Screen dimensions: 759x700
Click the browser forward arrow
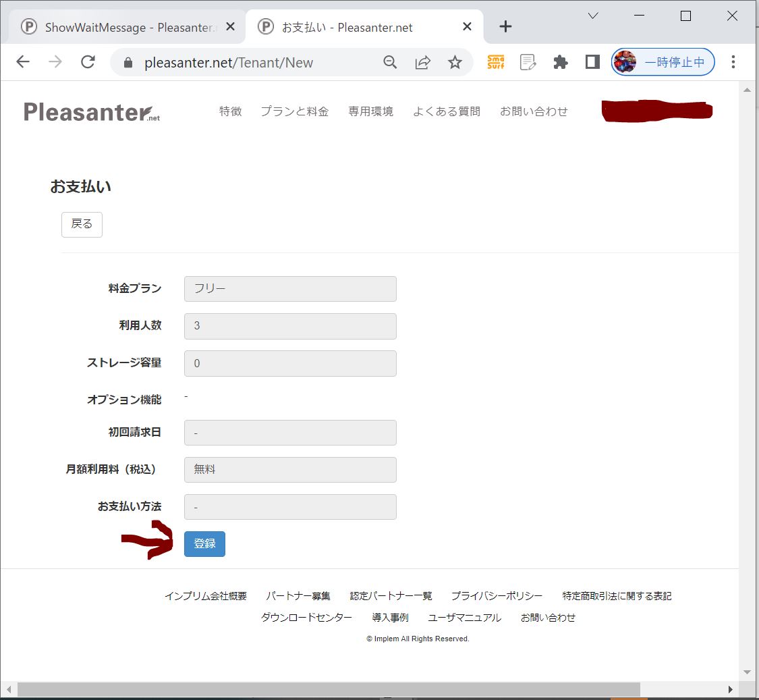[x=55, y=62]
